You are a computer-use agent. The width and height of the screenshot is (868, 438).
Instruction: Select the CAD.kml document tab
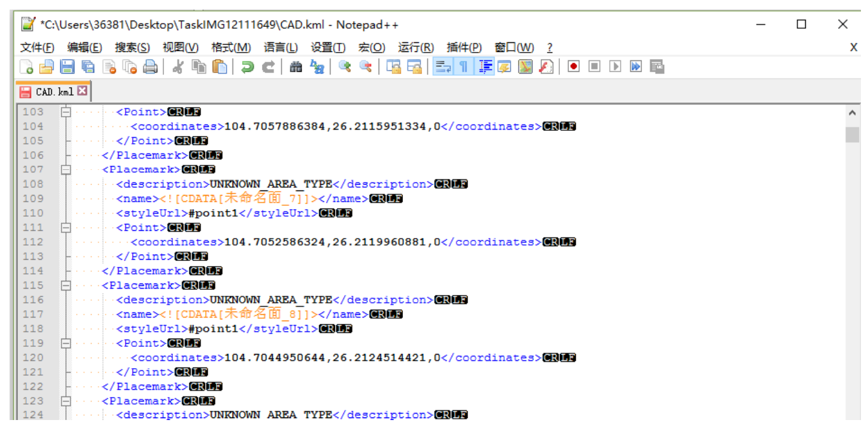pyautogui.click(x=54, y=91)
